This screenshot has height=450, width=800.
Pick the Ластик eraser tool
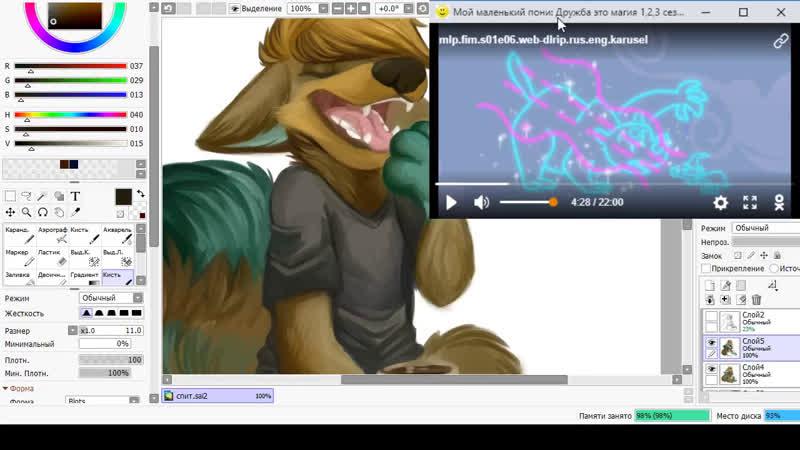tap(52, 258)
